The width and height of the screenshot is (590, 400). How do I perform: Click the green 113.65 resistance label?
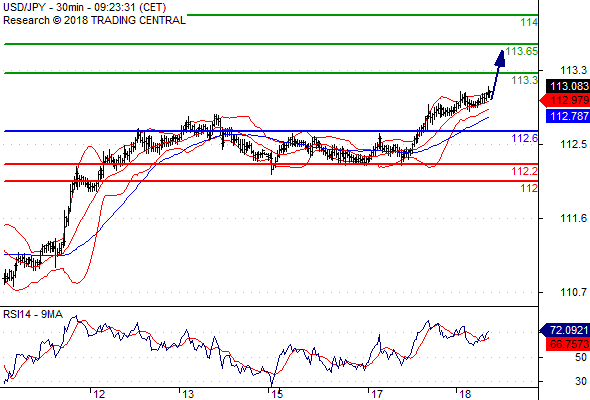click(522, 51)
